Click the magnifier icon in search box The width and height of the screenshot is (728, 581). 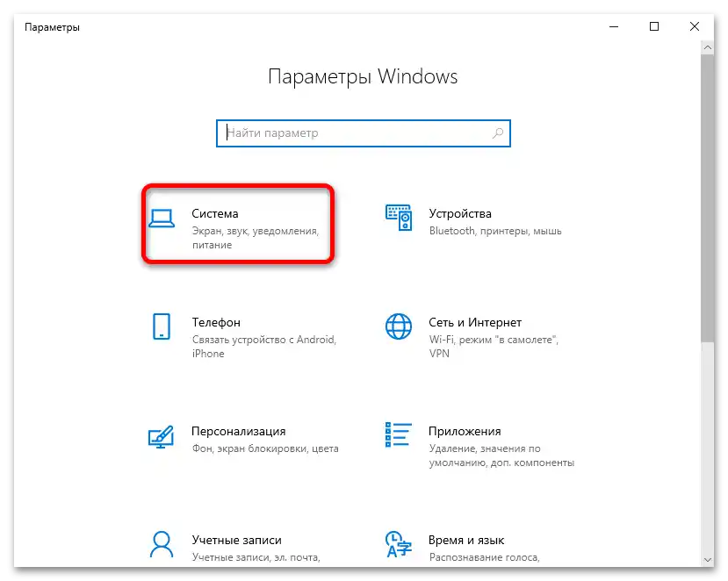tap(498, 133)
